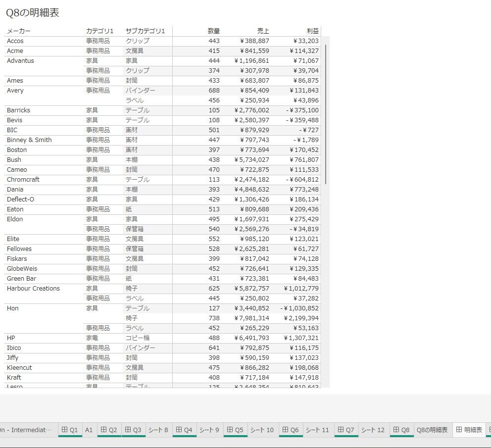Open the シート10 worksheet tab

262,430
